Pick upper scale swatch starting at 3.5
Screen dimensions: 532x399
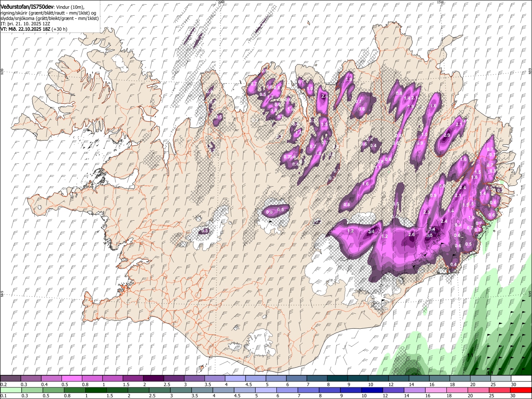(215, 379)
